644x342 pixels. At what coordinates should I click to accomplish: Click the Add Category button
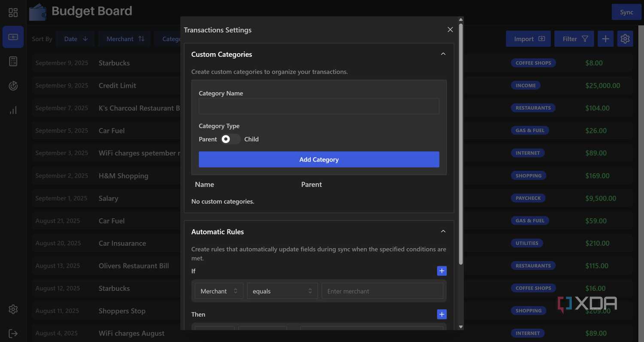(x=319, y=159)
